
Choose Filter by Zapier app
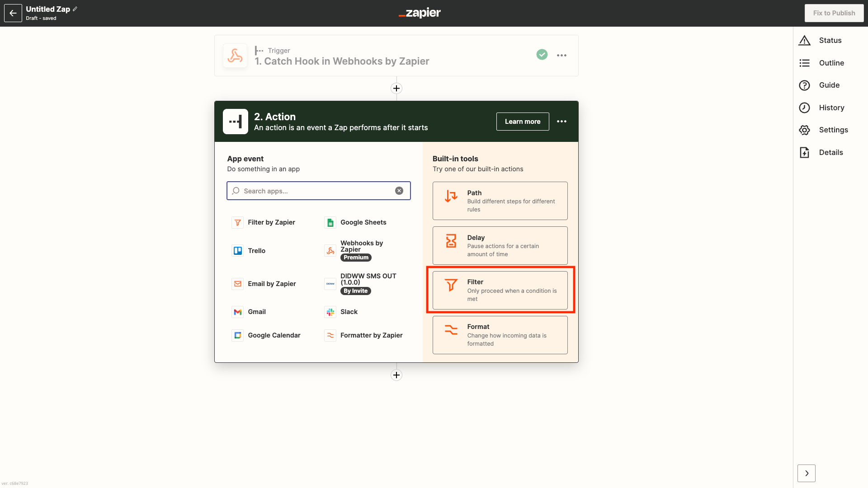pyautogui.click(x=264, y=222)
